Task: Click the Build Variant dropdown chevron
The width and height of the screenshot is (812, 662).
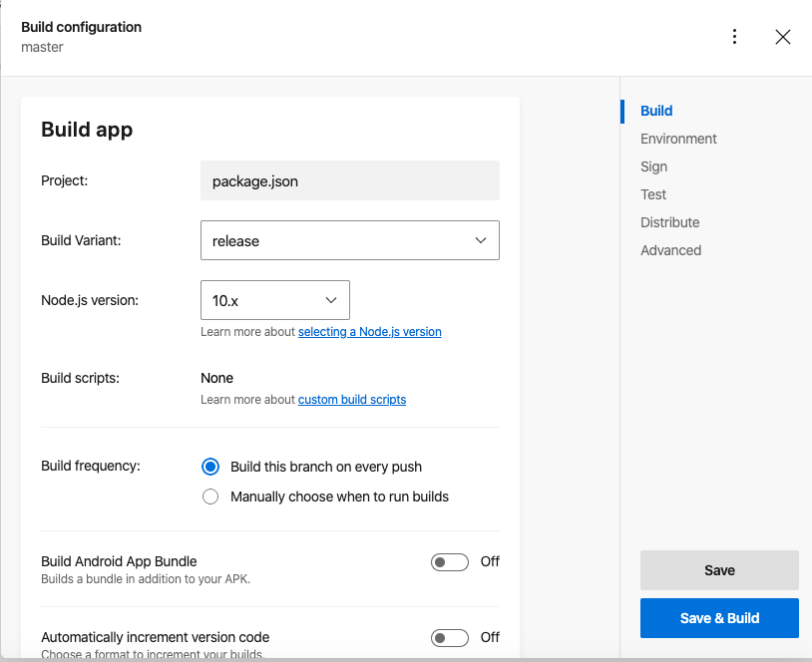Action: click(481, 240)
